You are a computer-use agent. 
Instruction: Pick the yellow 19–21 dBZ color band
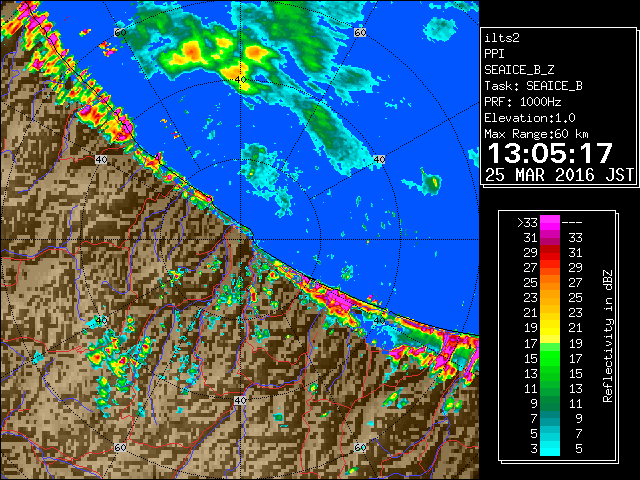550,328
